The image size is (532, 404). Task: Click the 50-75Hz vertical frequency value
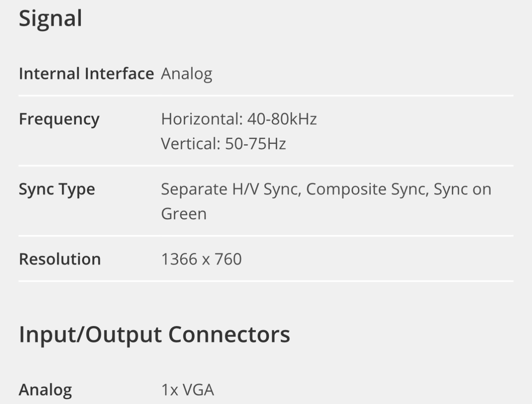pyautogui.click(x=255, y=144)
